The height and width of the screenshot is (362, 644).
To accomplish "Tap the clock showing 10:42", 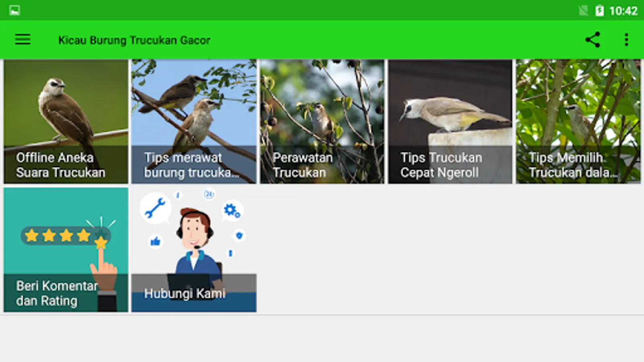I will coord(623,11).
